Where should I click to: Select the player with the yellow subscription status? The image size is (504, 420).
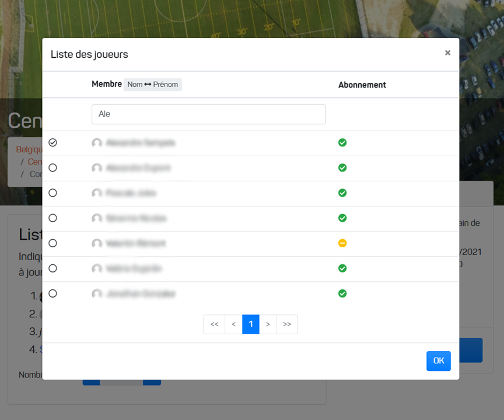click(x=53, y=243)
